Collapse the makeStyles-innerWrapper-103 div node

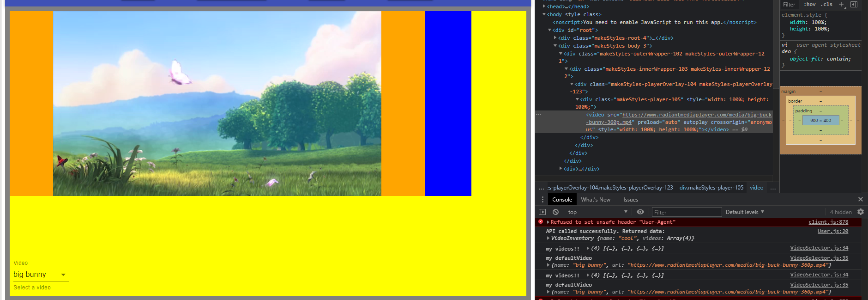[x=566, y=69]
